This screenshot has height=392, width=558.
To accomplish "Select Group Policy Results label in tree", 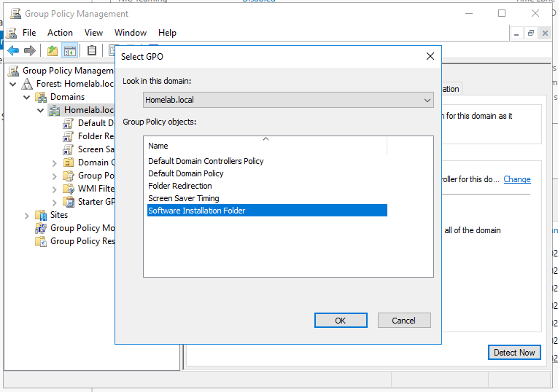I will [x=82, y=241].
